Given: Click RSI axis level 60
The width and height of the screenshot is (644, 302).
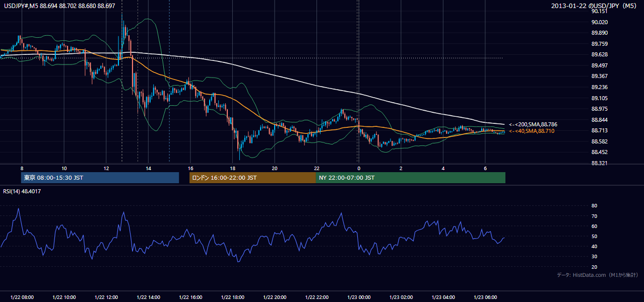Looking at the screenshot, I should pyautogui.click(x=594, y=226).
